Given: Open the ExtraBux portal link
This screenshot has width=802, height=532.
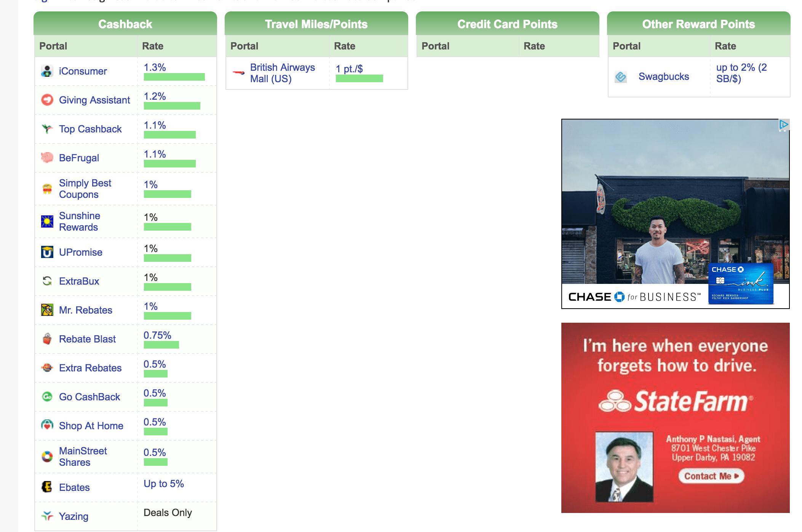Looking at the screenshot, I should point(79,281).
